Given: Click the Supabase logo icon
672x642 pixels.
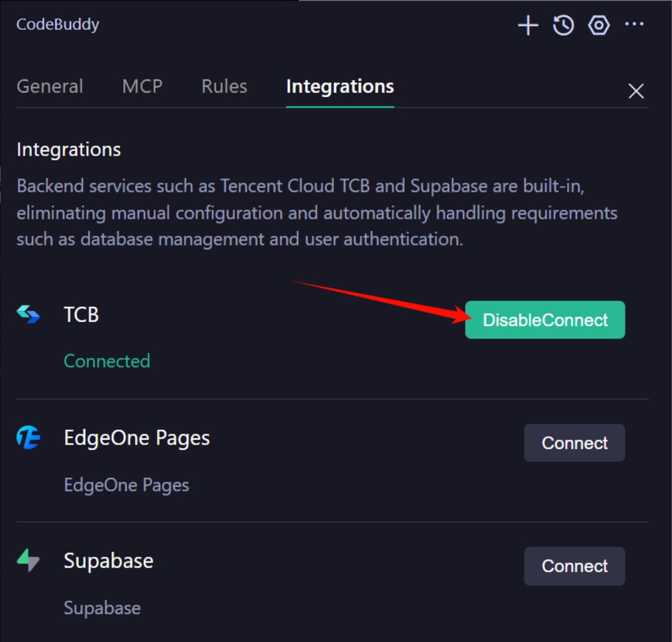Looking at the screenshot, I should click(28, 560).
